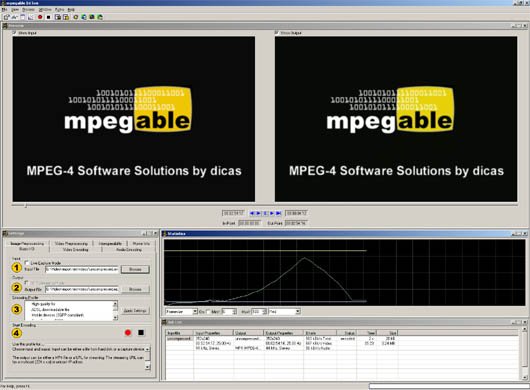This screenshot has height=390, width=530.
Task: Open the Video Encoding tab
Action: [76, 249]
